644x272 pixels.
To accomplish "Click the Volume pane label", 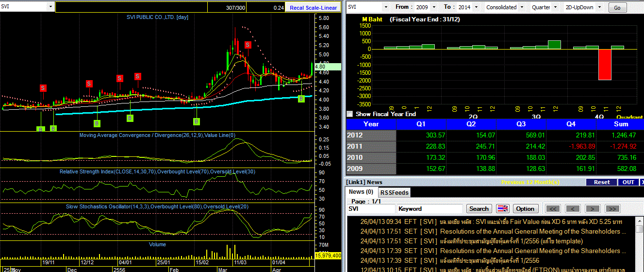I will point(157,244).
